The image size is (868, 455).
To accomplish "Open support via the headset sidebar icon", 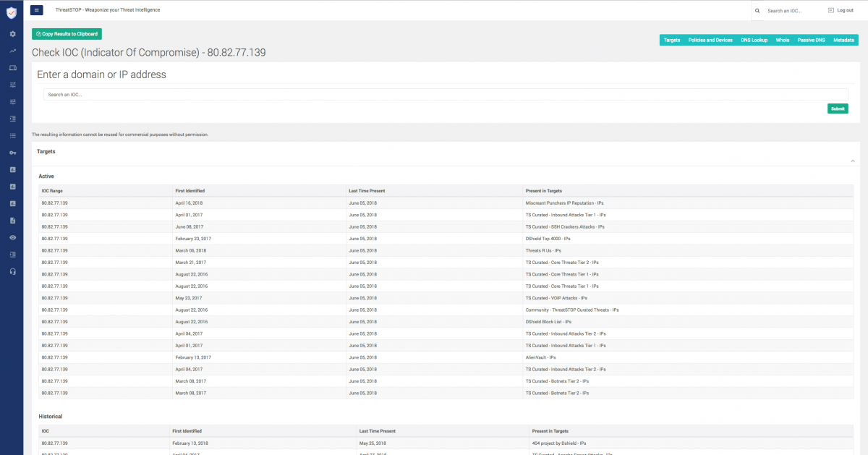I will point(12,271).
